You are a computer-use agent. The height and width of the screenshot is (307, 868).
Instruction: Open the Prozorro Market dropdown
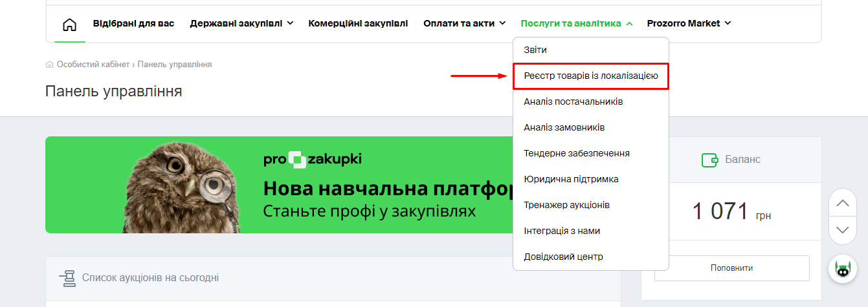pyautogui.click(x=689, y=23)
